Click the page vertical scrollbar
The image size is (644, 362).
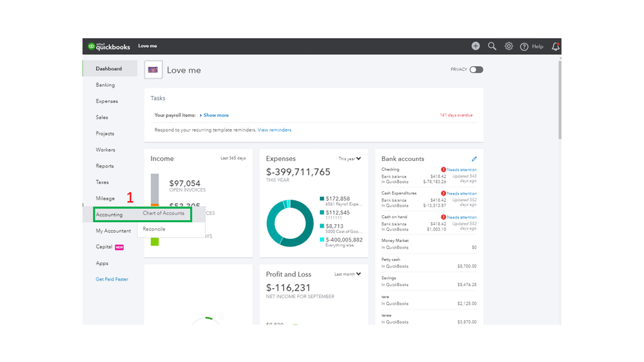point(560,99)
